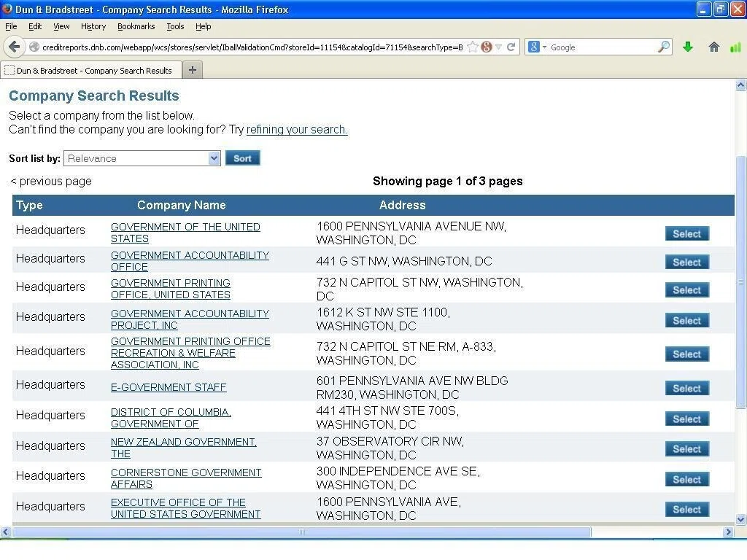747x560 pixels.
Task: Select the Executive Office row
Action: tap(687, 510)
